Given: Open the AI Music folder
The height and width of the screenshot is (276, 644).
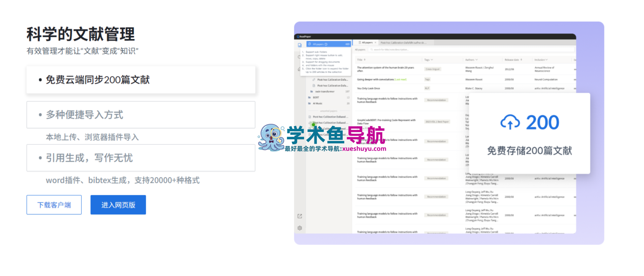Looking at the screenshot, I should pyautogui.click(x=329, y=103).
